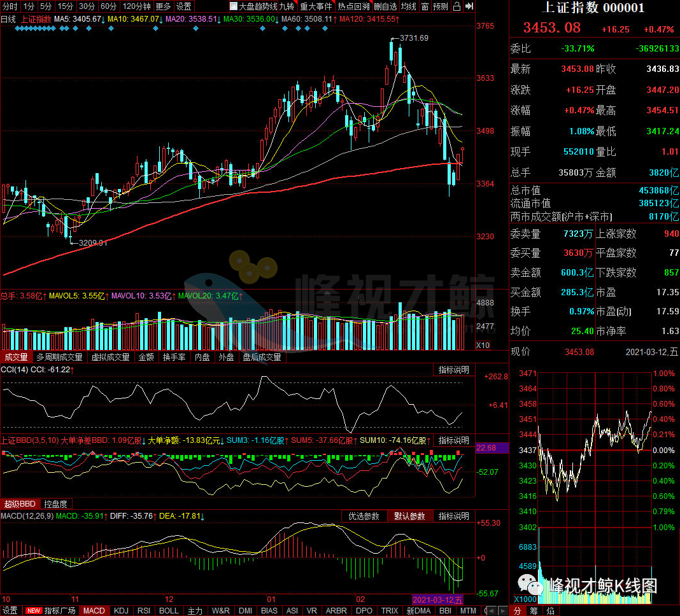Select the 60分 period
The height and width of the screenshot is (616, 680).
108,6
